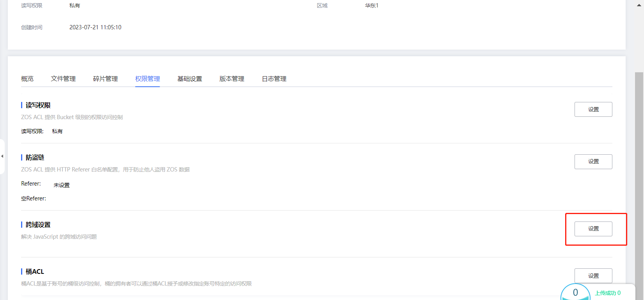The width and height of the screenshot is (644, 300).
Task: Click the circular upload progress indicator
Action: [575, 293]
